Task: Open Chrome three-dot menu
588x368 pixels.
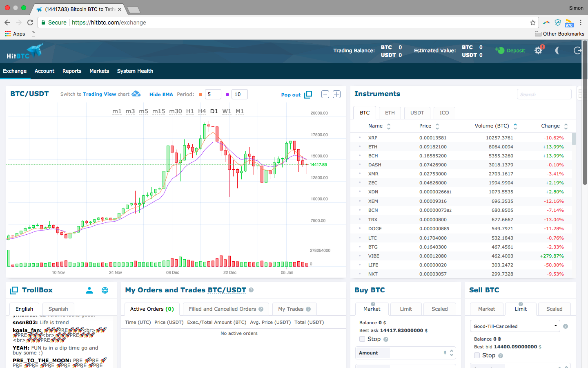Action: pyautogui.click(x=581, y=22)
